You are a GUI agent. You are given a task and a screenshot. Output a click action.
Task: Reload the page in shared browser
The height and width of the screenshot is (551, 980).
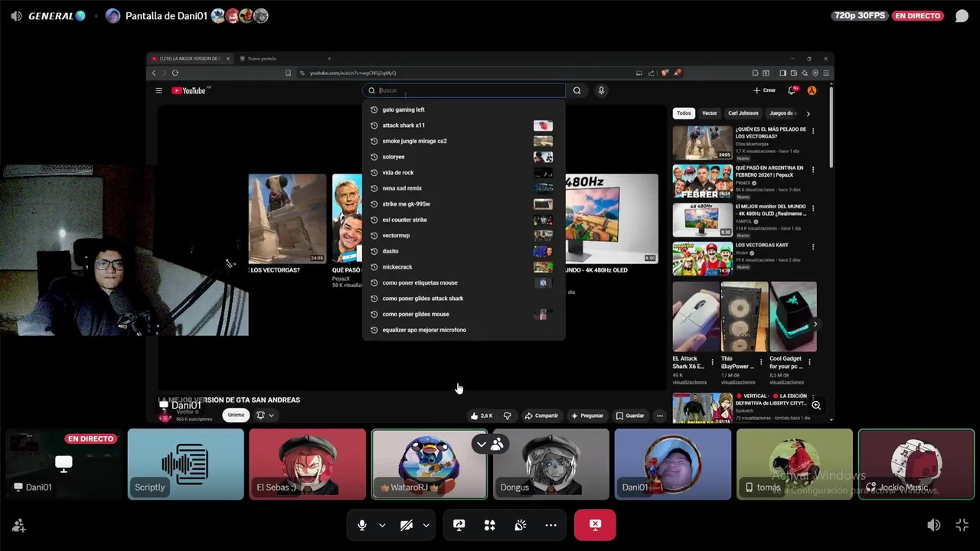[175, 73]
